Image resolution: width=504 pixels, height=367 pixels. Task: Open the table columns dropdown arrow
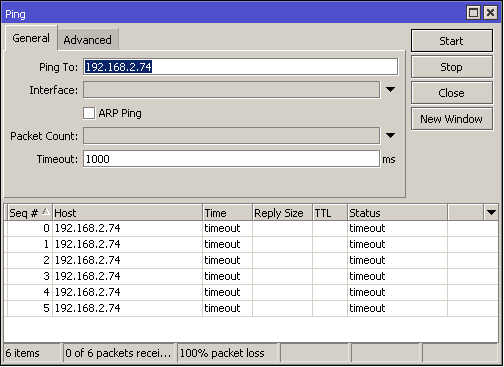[x=491, y=212]
